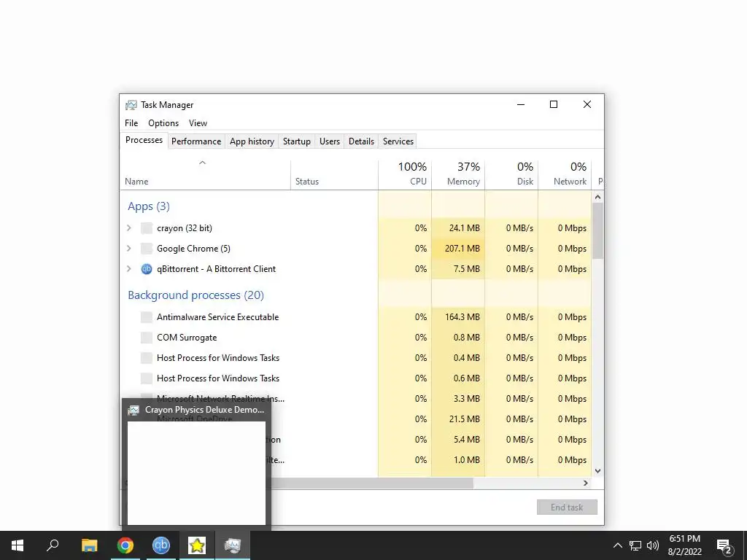The height and width of the screenshot is (560, 747).
Task: Expand the qBittorrent process group
Action: coord(129,269)
